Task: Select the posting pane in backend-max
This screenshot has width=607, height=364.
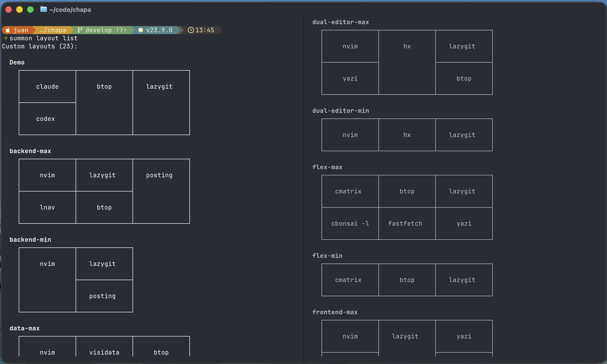Action: 161,191
